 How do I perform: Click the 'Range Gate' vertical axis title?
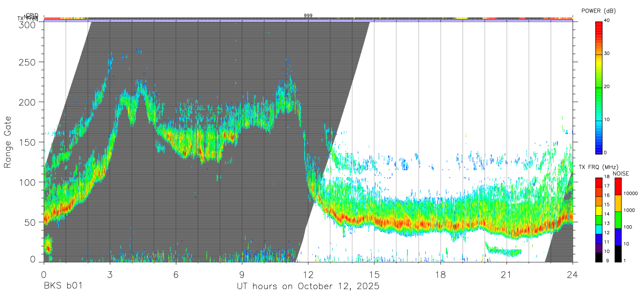coord(8,141)
